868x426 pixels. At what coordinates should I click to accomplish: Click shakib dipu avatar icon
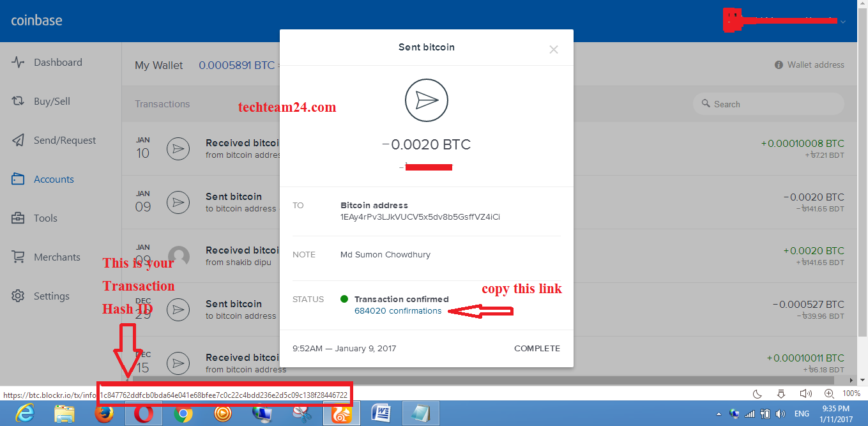coord(178,257)
